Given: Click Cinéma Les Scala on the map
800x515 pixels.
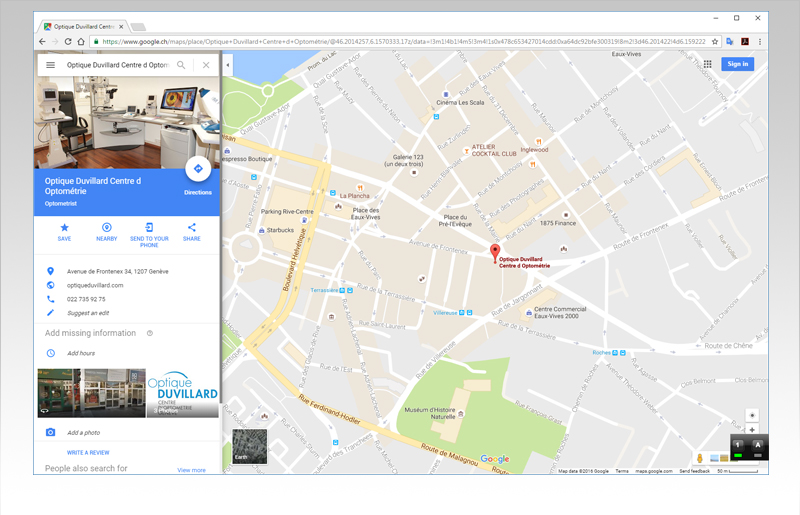Looking at the screenshot, I should pos(460,103).
